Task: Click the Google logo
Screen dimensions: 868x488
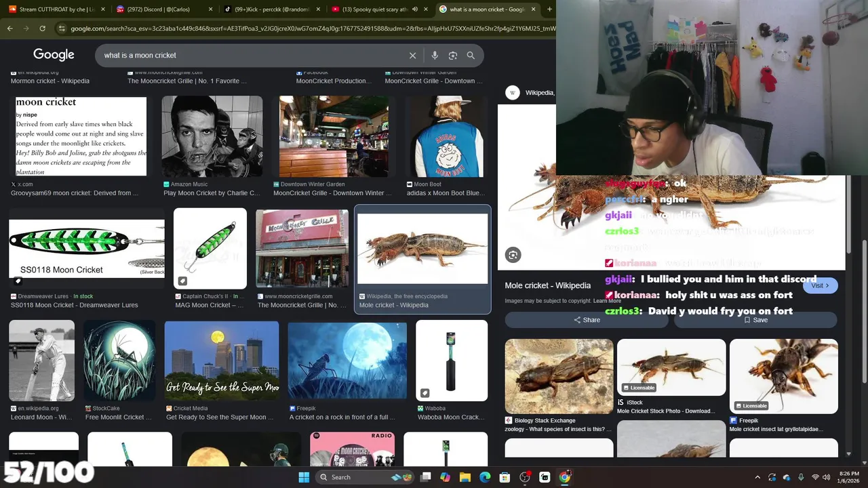Action: click(54, 55)
